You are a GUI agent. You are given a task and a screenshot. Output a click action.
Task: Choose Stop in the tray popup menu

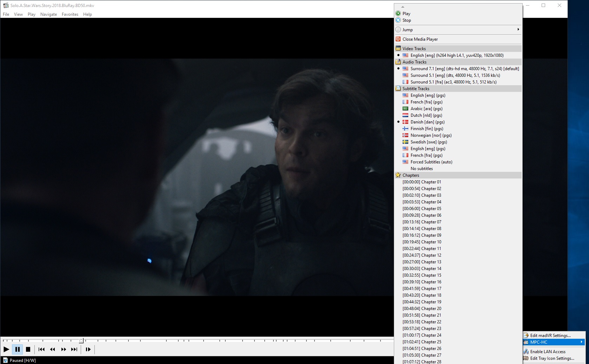[458, 20]
